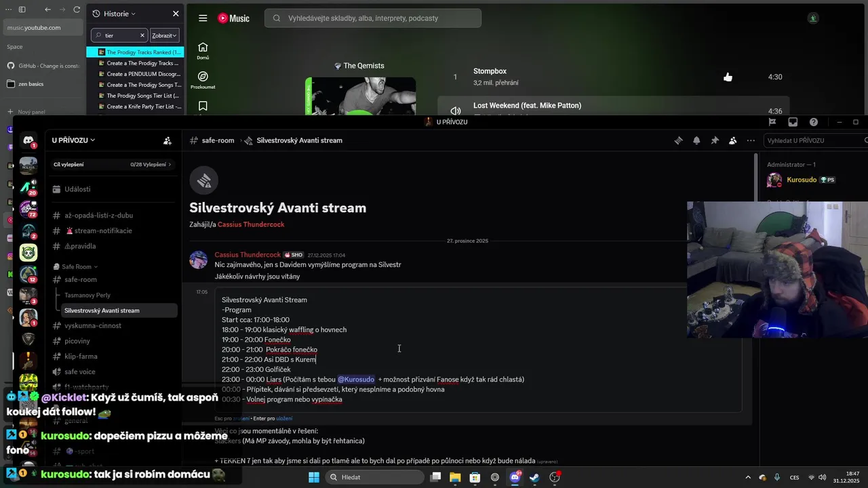Click YouTube Music search field
The width and height of the screenshot is (868, 488).
(x=373, y=18)
